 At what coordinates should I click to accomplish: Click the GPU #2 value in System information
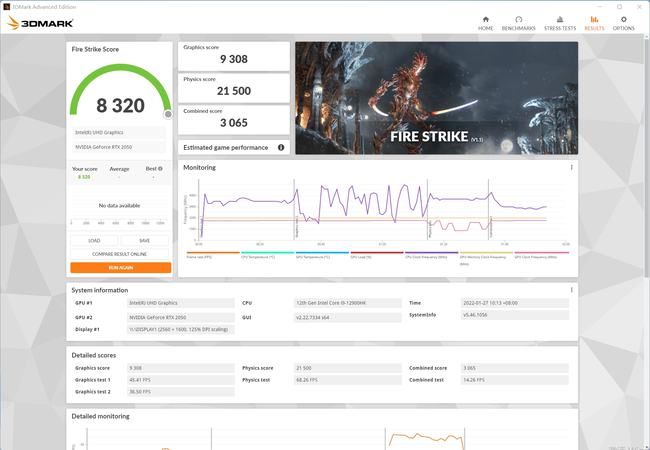(181, 317)
